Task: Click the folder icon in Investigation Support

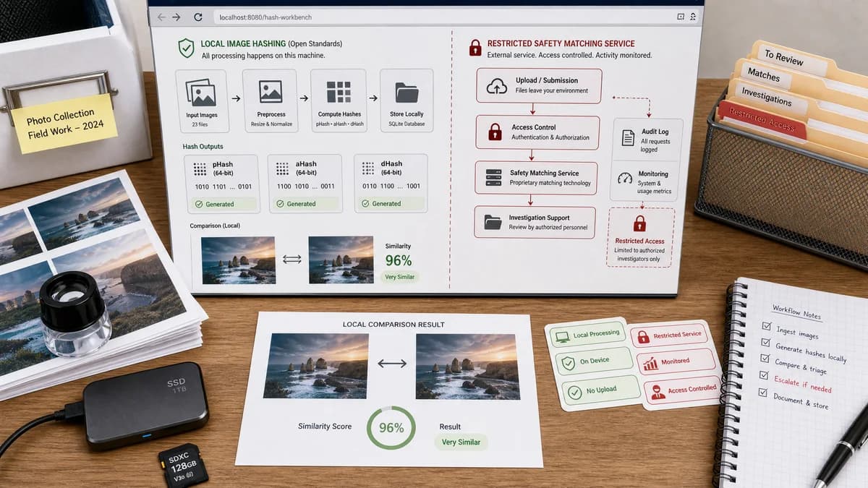Action: pyautogui.click(x=493, y=223)
